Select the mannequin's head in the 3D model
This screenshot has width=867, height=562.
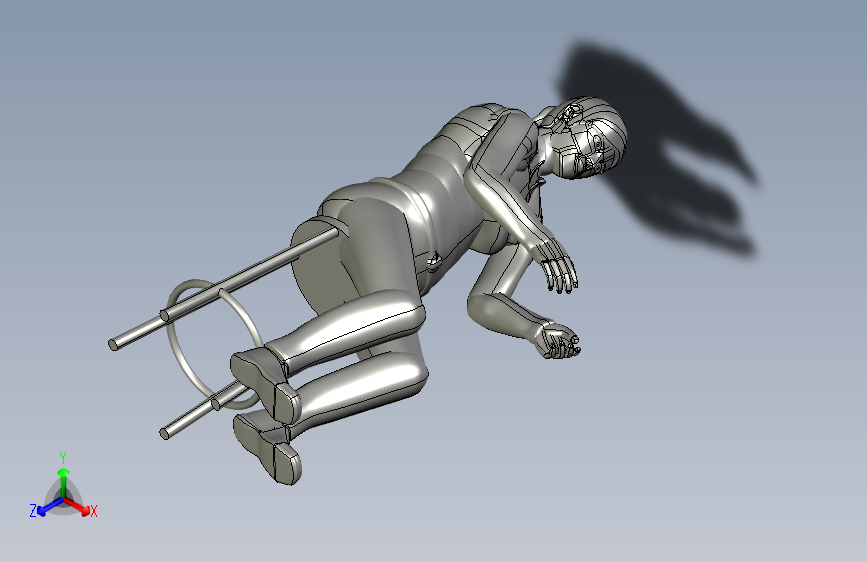tap(589, 137)
